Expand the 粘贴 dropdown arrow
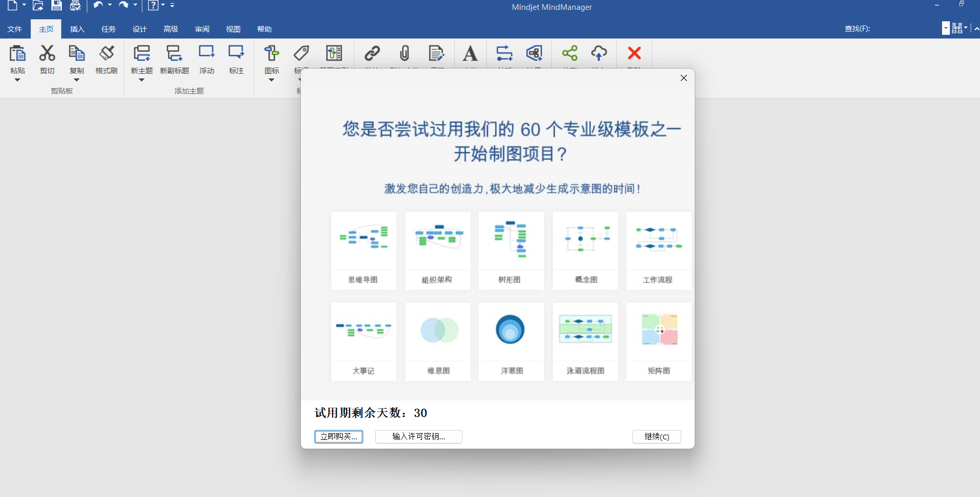 coord(17,80)
